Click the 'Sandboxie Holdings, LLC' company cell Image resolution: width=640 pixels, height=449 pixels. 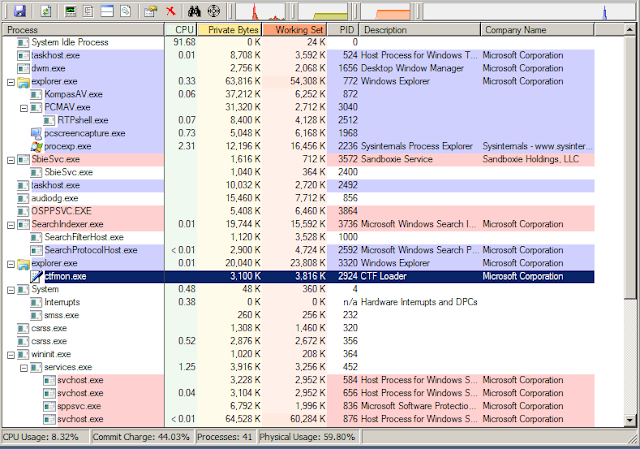coord(531,159)
